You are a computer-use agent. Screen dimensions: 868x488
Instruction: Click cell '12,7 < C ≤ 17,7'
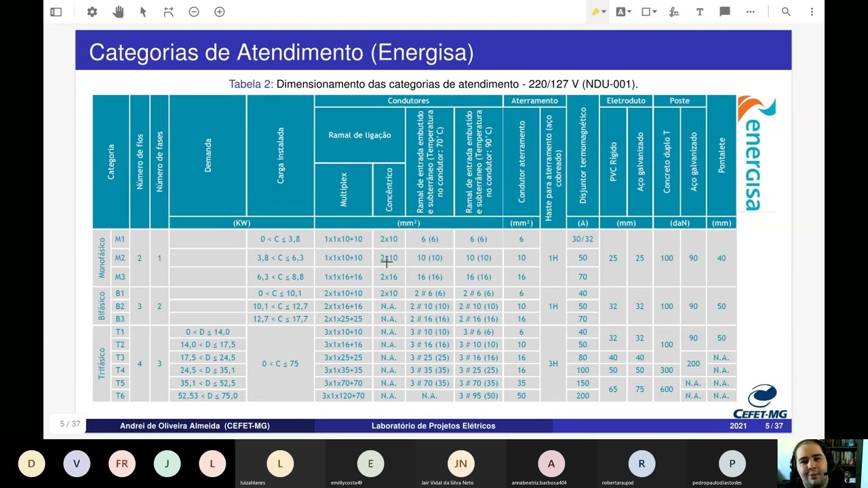(280, 319)
